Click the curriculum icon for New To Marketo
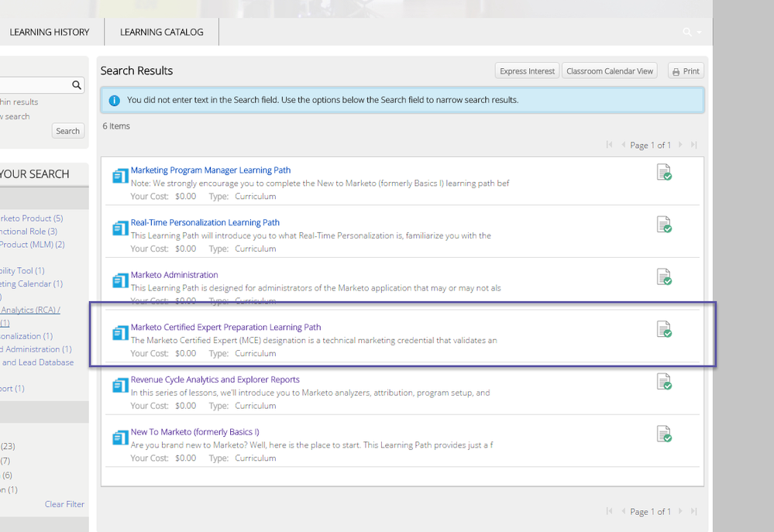Image resolution: width=774 pixels, height=532 pixels. (x=120, y=438)
